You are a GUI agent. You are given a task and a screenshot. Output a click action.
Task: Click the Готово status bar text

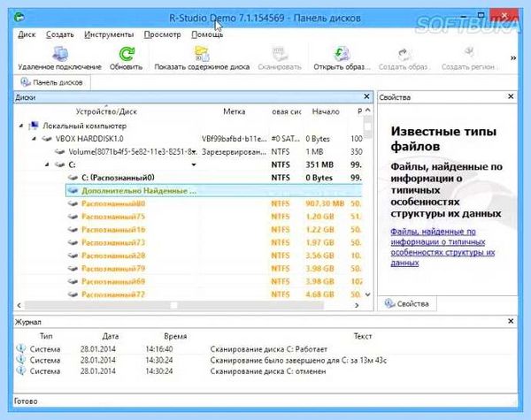pyautogui.click(x=26, y=401)
